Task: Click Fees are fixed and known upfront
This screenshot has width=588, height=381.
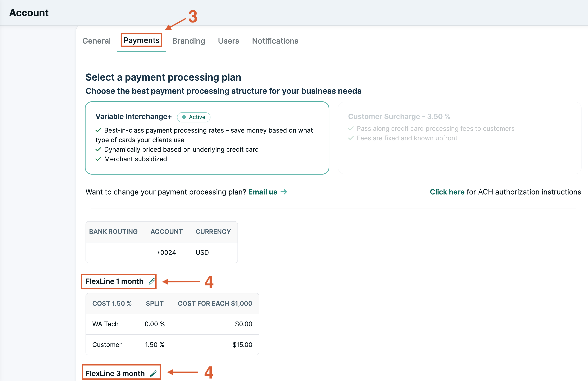Action: (407, 138)
